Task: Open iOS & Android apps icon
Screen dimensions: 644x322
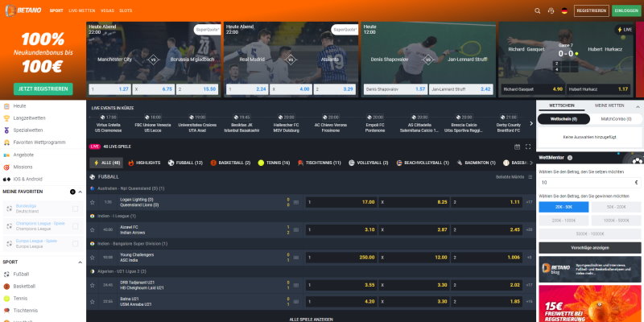Action: point(6,179)
